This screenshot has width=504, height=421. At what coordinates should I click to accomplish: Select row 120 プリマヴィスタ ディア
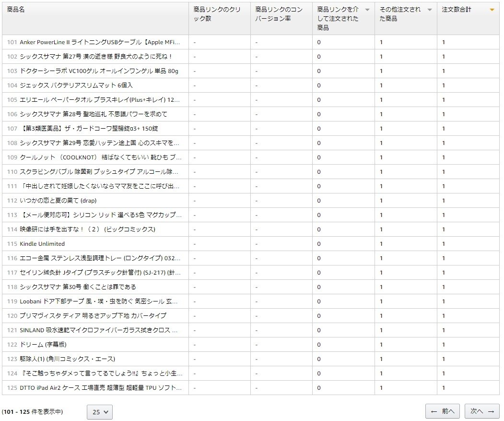251,316
